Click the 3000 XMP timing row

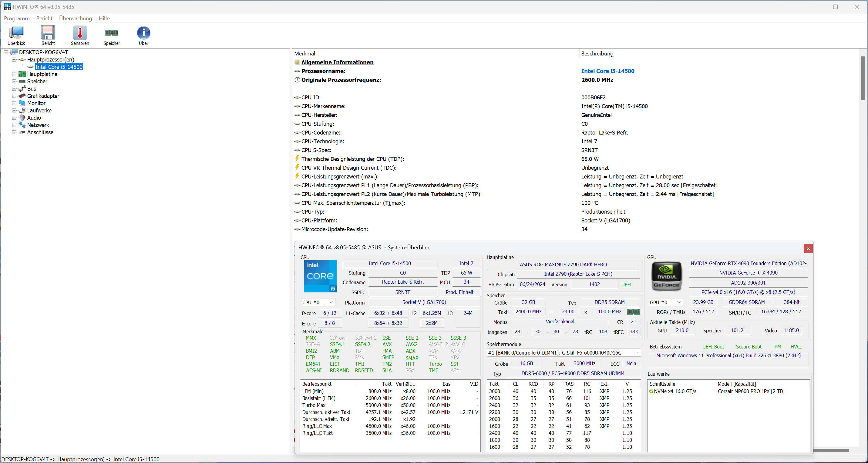tap(564, 391)
